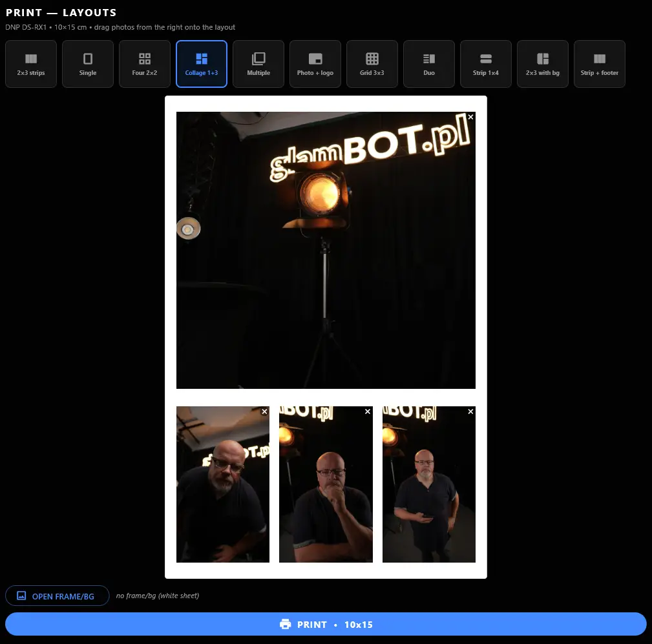Select the chin-on-hand photo slot

[x=326, y=484]
